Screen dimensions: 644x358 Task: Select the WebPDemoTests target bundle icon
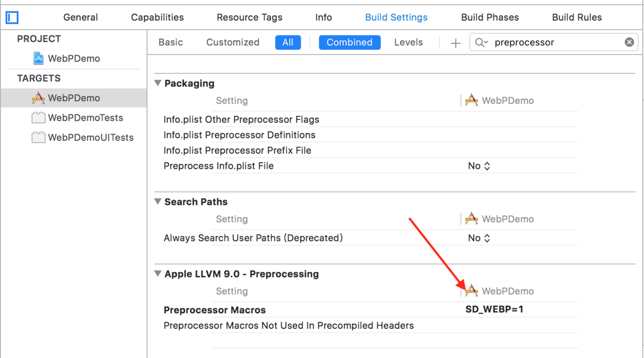[38, 118]
